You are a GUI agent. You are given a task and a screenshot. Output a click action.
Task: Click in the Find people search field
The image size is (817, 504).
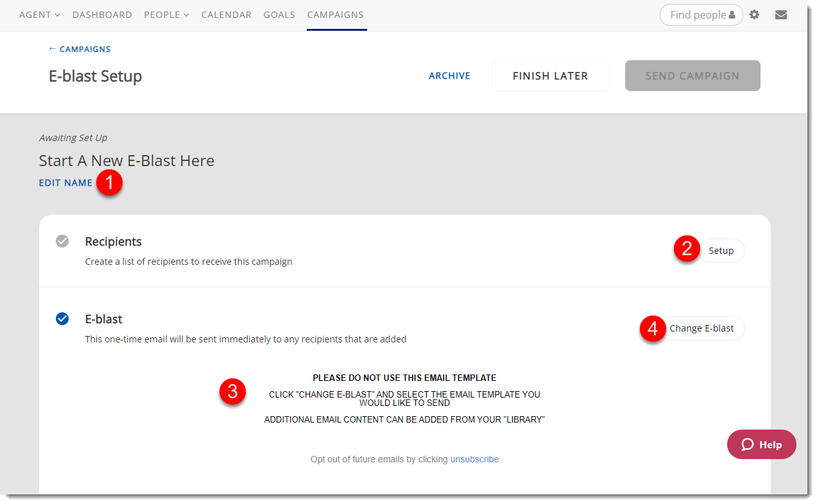click(x=696, y=15)
